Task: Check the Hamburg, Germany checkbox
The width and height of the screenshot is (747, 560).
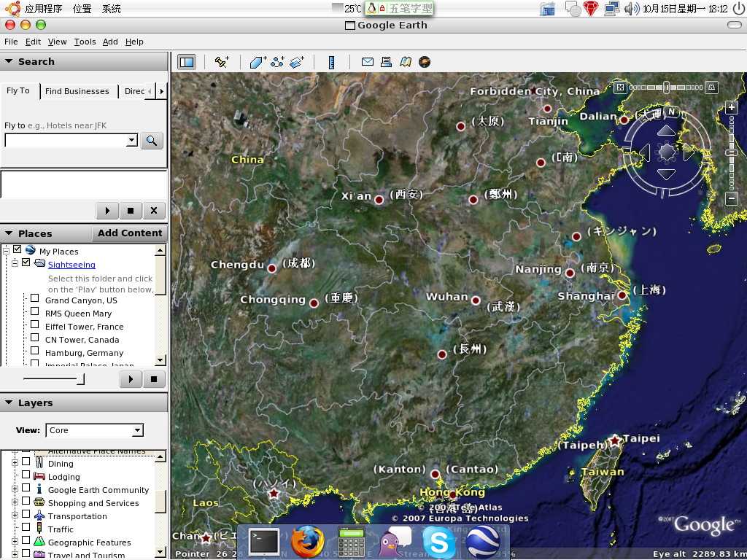Action: [x=35, y=351]
